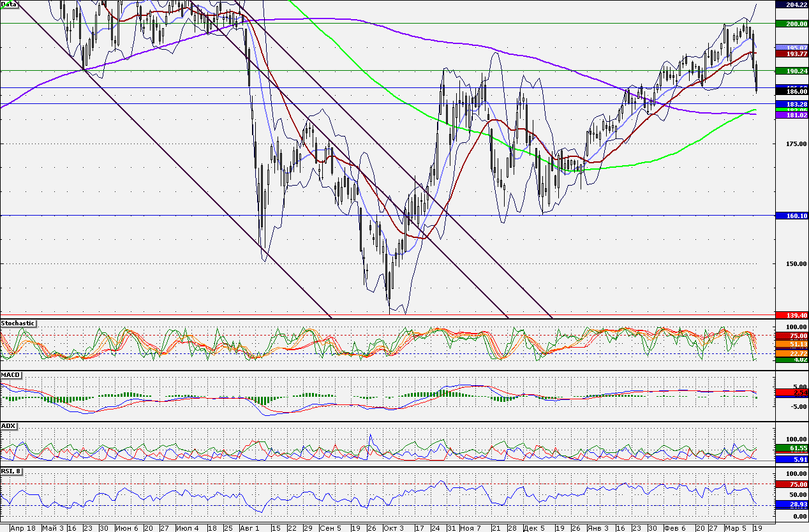Select the green 190.24 level tag
The image size is (809, 532).
(791, 71)
